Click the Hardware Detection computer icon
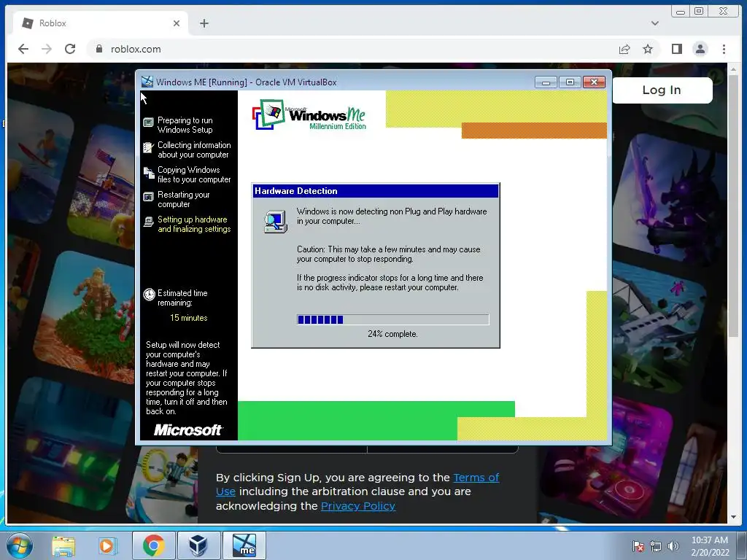The width and height of the screenshot is (747, 560). click(x=275, y=222)
